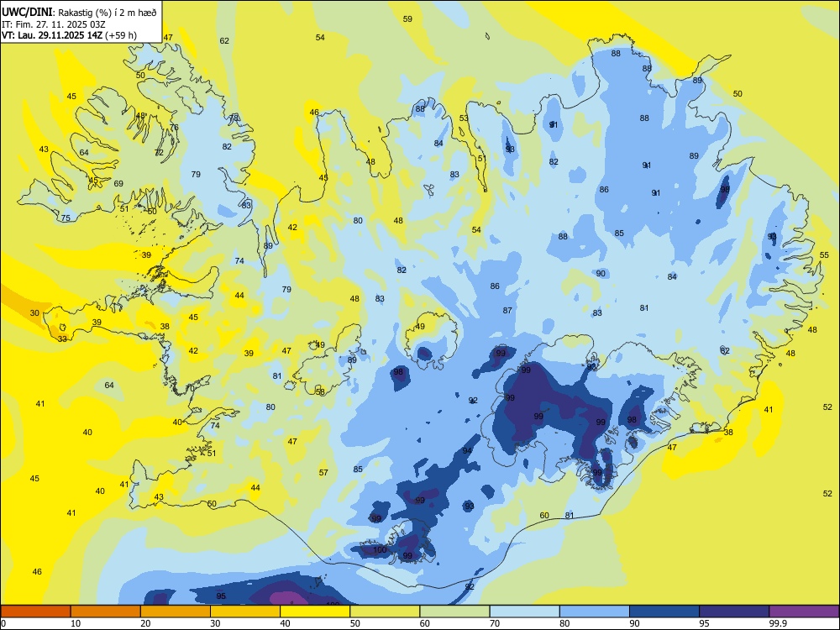The image size is (840, 630).
Task: Click the map value '90' in the eastern interior
Action: click(x=601, y=273)
